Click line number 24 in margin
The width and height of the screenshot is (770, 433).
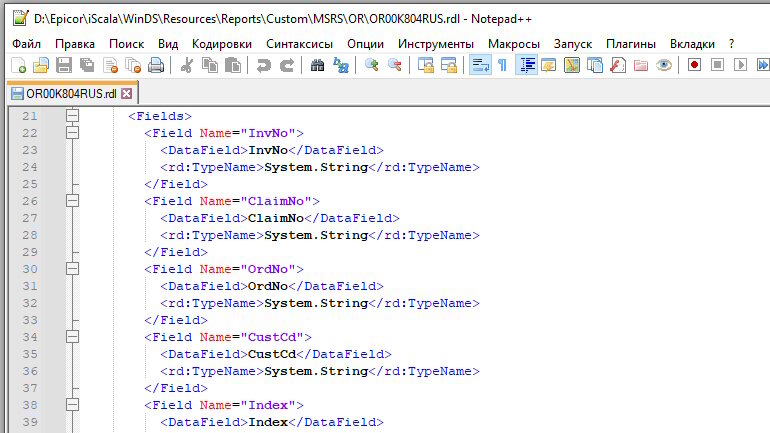[30, 167]
